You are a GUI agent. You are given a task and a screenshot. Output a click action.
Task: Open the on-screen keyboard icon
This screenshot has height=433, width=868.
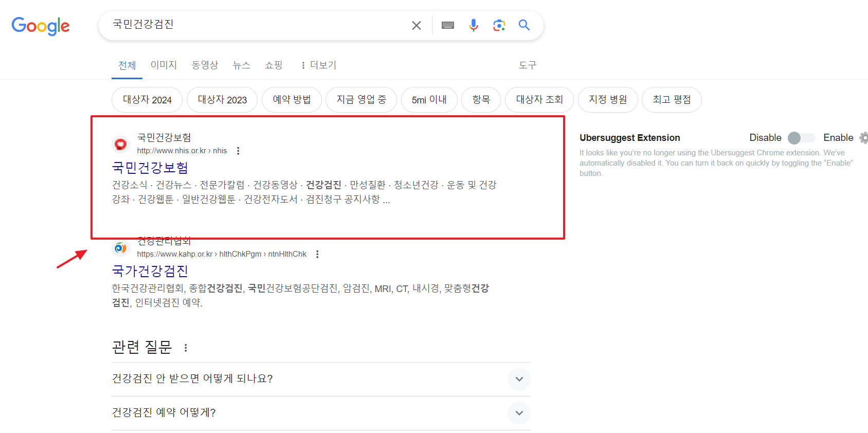[448, 25]
